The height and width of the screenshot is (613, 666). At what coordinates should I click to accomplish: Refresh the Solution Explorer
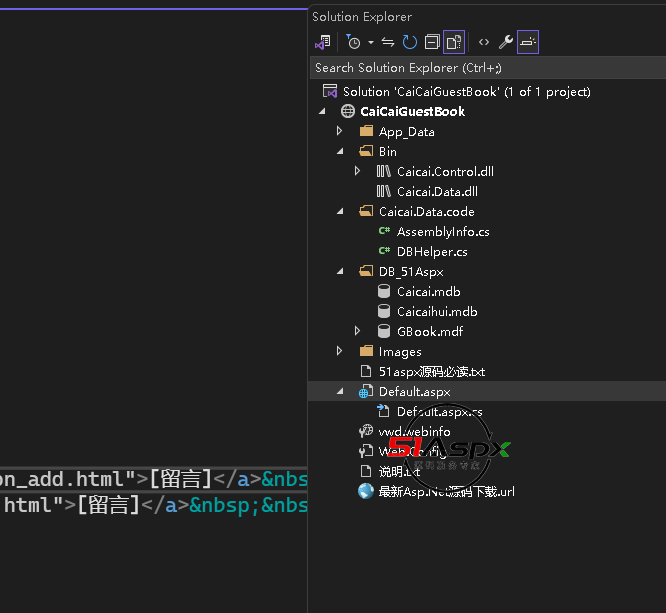(x=410, y=42)
